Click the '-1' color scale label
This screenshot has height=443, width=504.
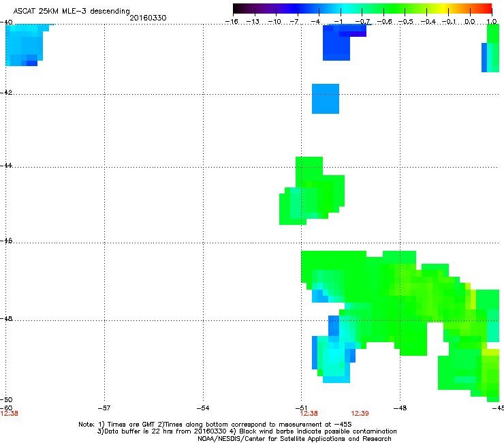pyautogui.click(x=338, y=22)
